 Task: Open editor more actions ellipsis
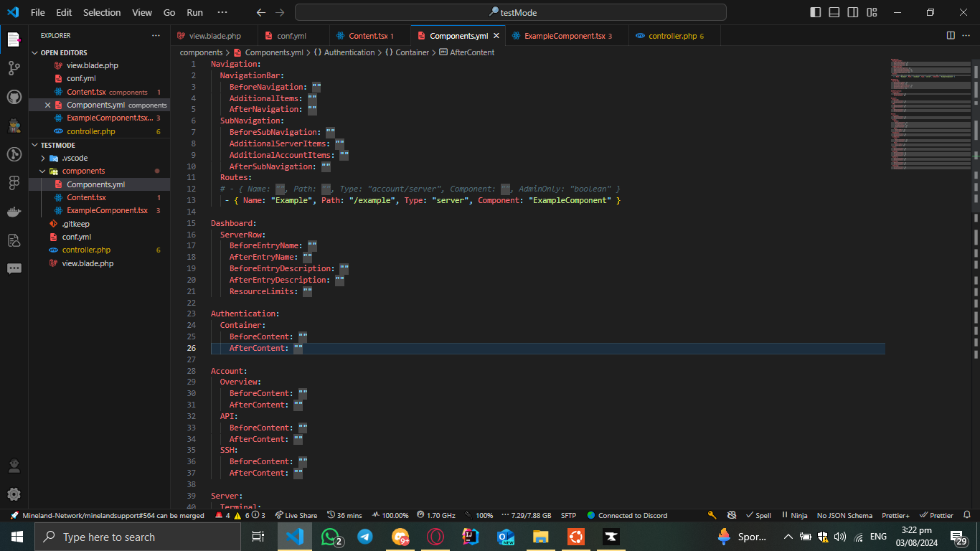tap(967, 35)
